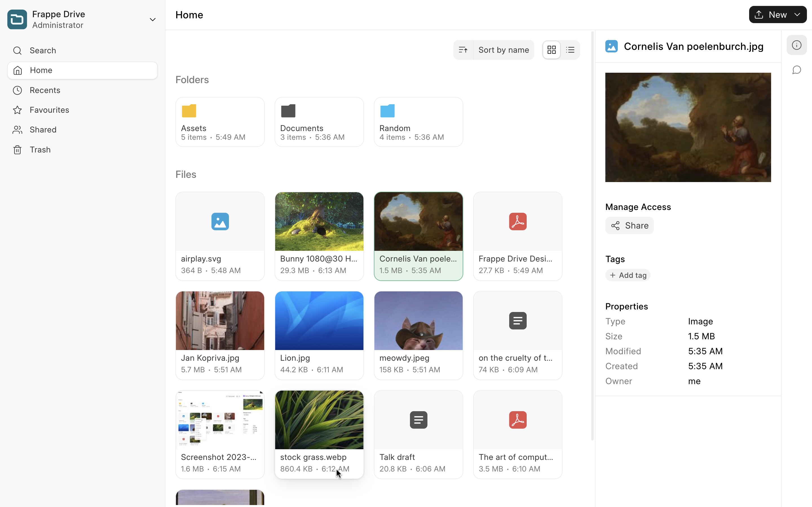This screenshot has width=812, height=507.
Task: Open the yellow Assets folder
Action: pyautogui.click(x=220, y=122)
